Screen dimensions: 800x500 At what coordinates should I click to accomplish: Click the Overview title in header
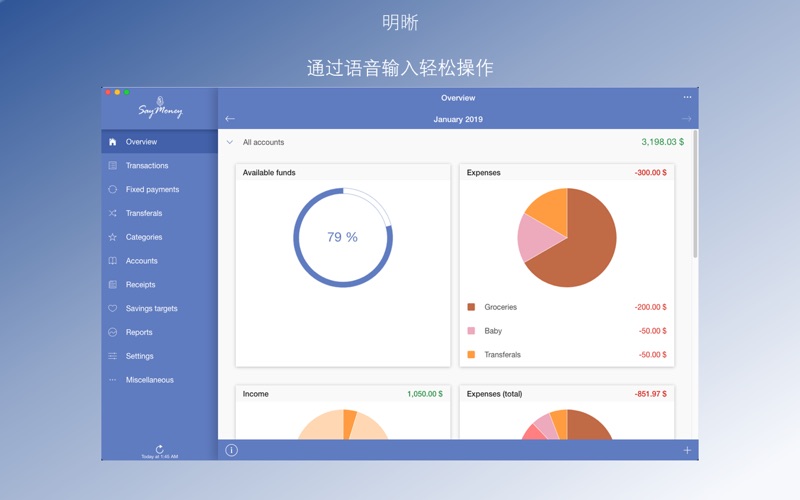click(x=458, y=98)
